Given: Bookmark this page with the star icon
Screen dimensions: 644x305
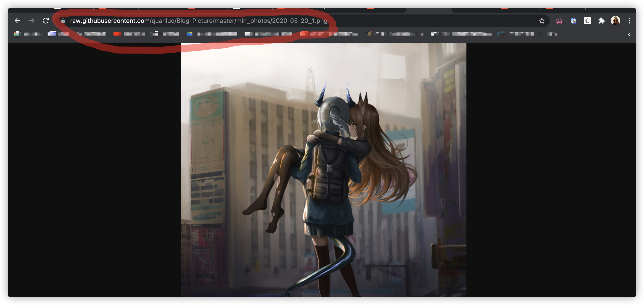Looking at the screenshot, I should [541, 21].
